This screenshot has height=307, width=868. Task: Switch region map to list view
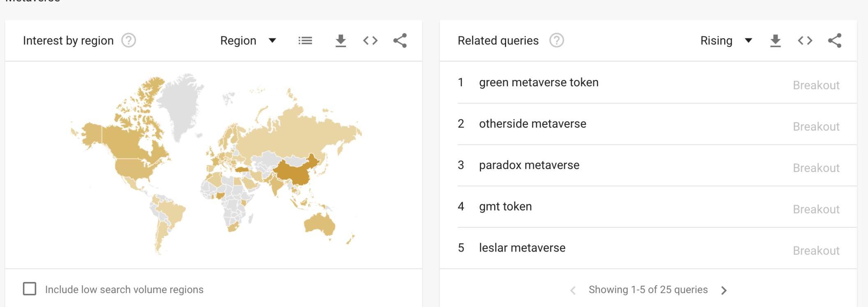click(x=305, y=41)
